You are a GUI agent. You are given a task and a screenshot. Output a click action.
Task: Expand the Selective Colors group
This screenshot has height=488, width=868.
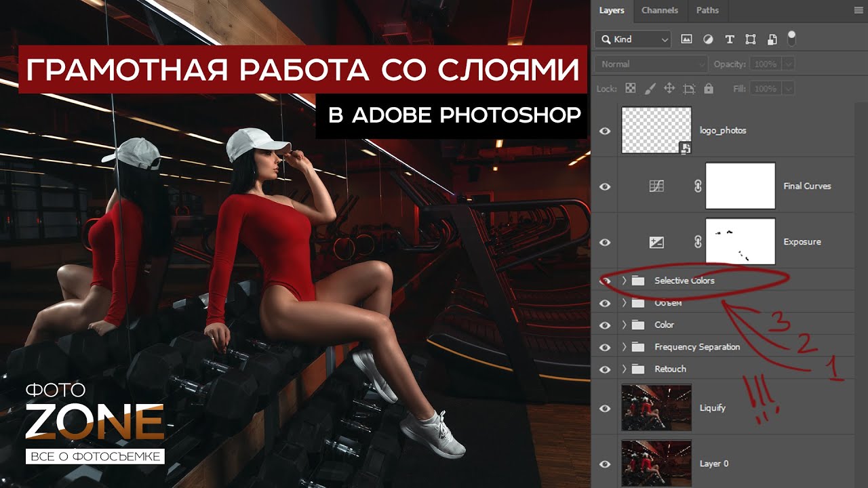(624, 281)
